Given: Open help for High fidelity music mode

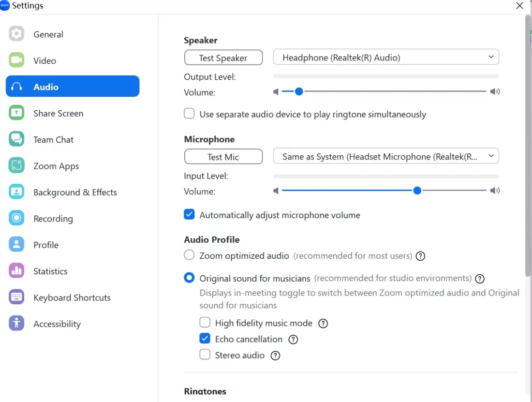Looking at the screenshot, I should click(323, 324).
